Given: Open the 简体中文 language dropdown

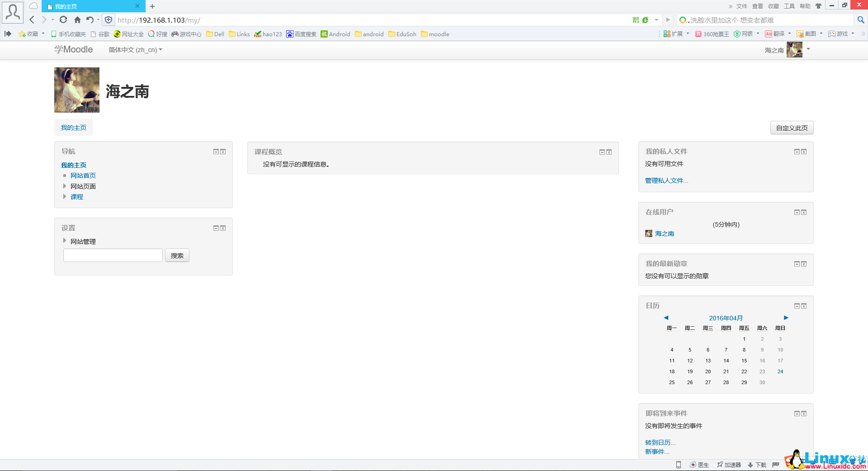Looking at the screenshot, I should pos(134,50).
